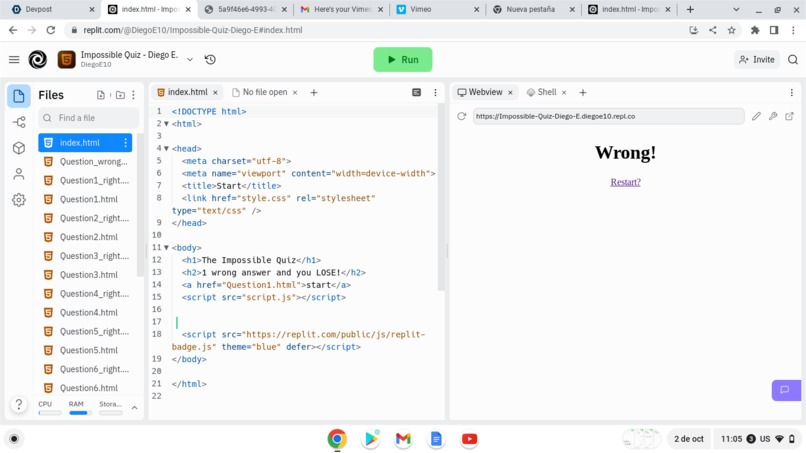Expand the project name dropdown chevron
This screenshot has height=453, width=806.
tap(190, 60)
